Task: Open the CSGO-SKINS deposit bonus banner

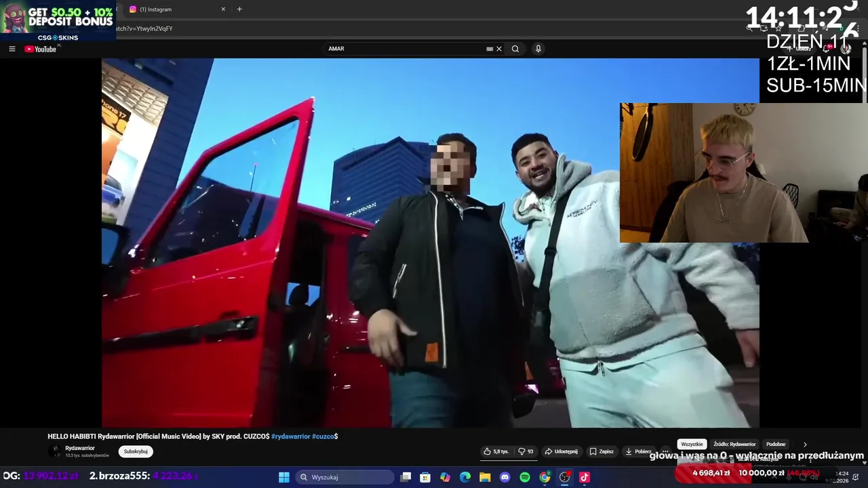Action: 58,20
